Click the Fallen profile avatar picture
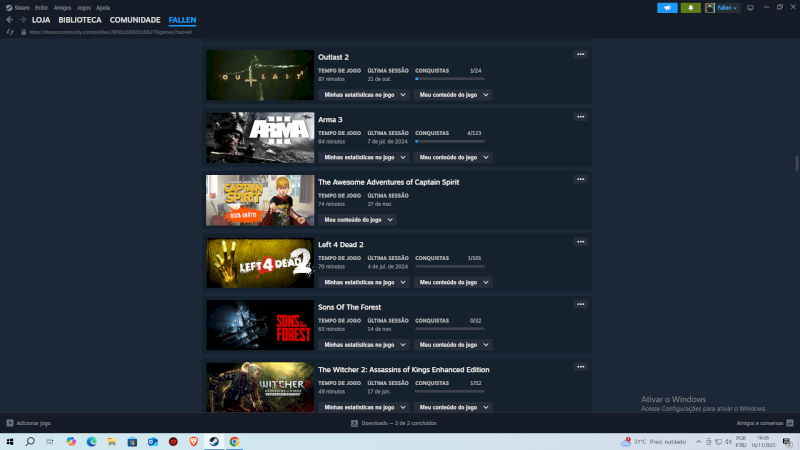The image size is (800, 450). [x=710, y=8]
